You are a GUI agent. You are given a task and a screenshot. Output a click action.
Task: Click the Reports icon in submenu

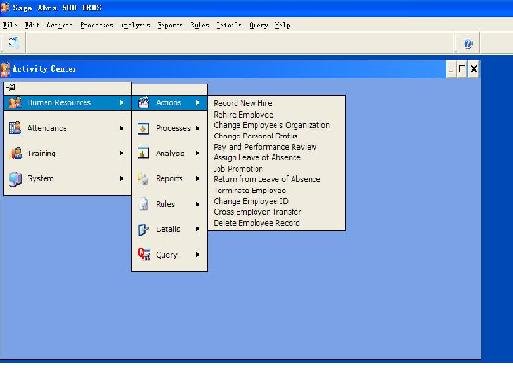143,179
